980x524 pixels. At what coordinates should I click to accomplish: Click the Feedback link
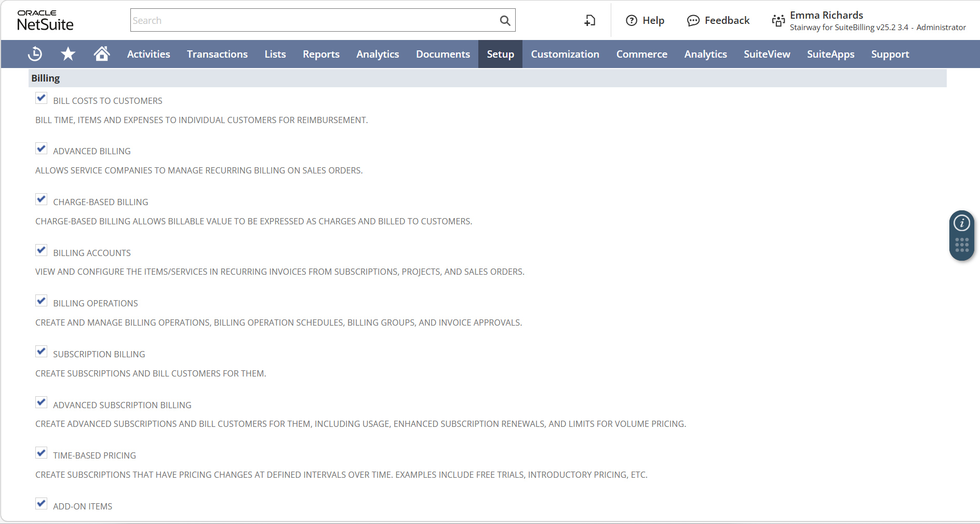719,21
